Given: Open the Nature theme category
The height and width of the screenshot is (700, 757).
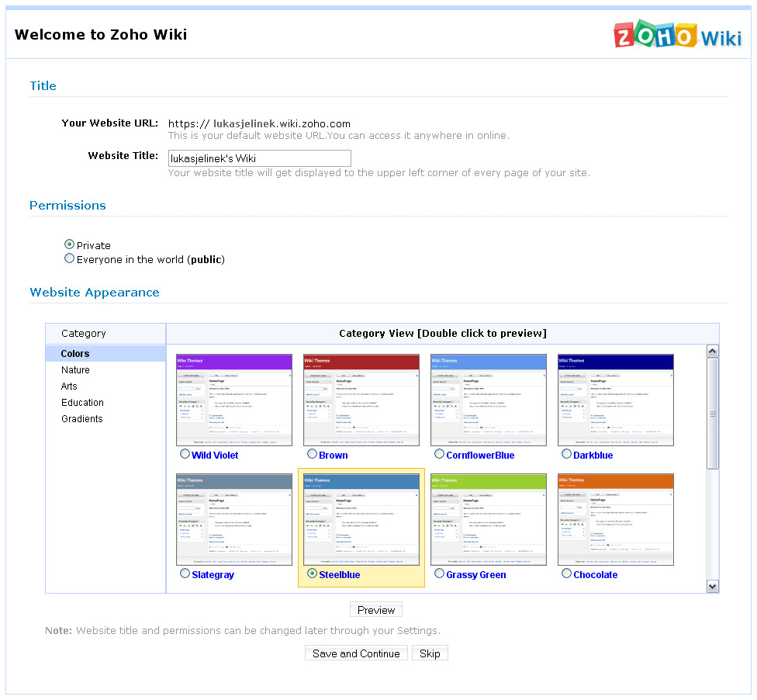Looking at the screenshot, I should (75, 370).
